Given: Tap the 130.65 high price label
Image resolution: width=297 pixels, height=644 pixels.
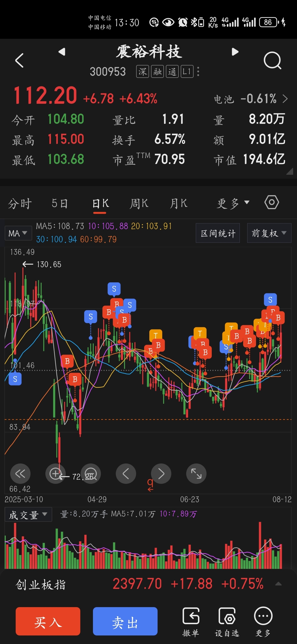Looking at the screenshot, I should click(x=49, y=264).
